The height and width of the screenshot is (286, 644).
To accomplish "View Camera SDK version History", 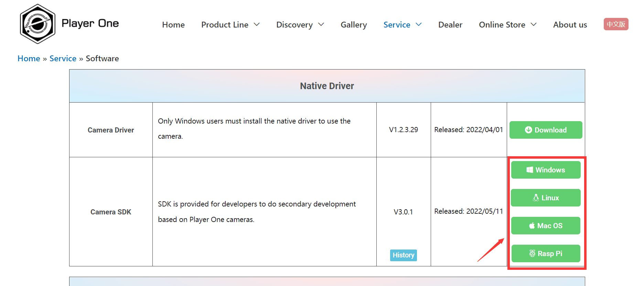I will point(403,255).
